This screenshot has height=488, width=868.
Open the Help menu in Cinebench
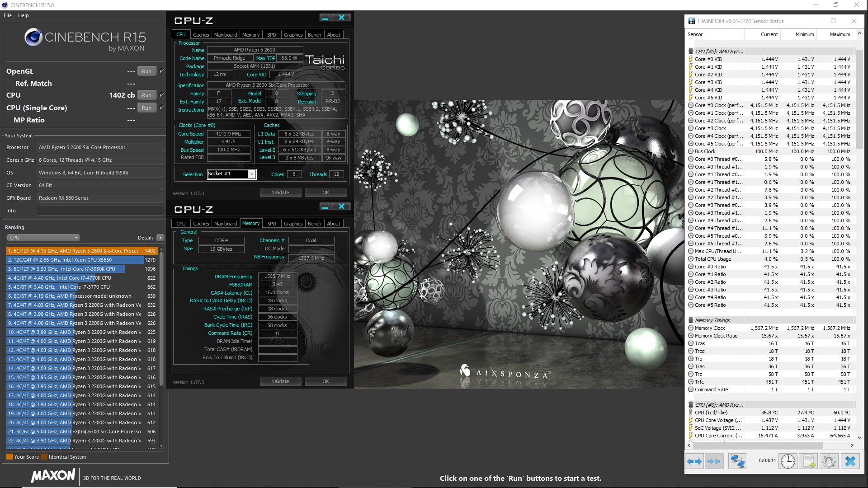(x=24, y=15)
